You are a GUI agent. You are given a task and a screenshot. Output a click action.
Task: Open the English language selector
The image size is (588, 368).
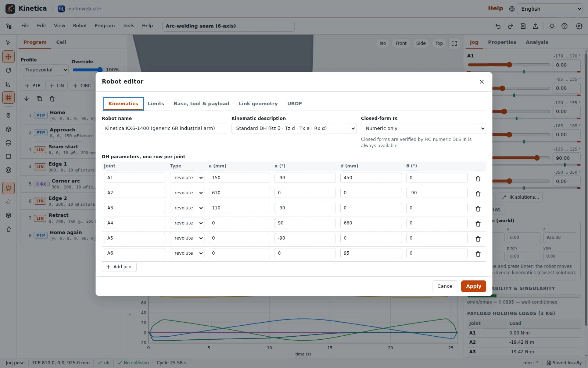[x=549, y=9]
